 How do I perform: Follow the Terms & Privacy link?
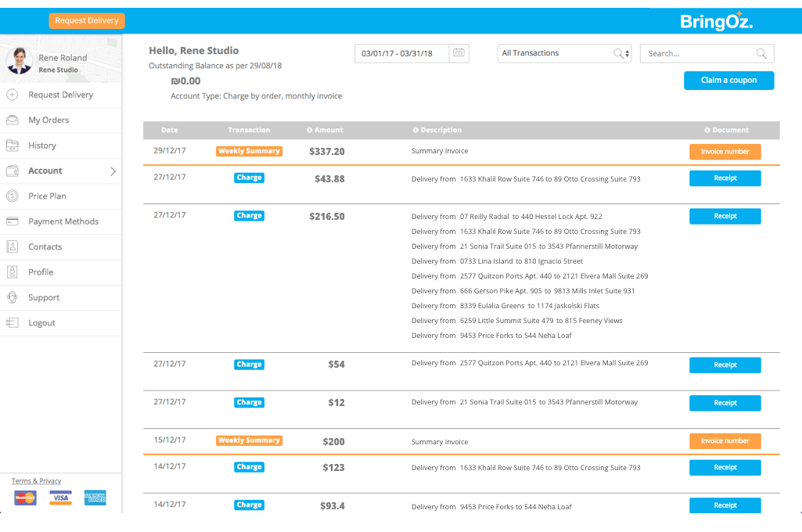36,481
